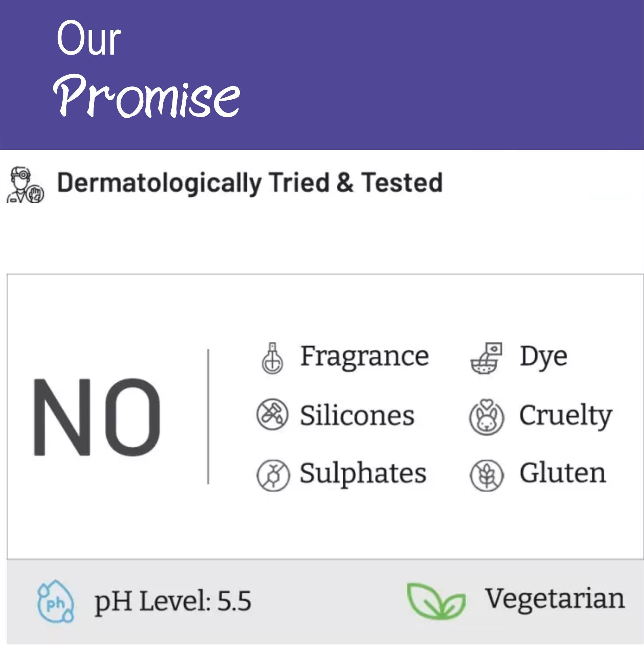644x645 pixels.
Task: Click the 'Silicones' label
Action: 357,416
